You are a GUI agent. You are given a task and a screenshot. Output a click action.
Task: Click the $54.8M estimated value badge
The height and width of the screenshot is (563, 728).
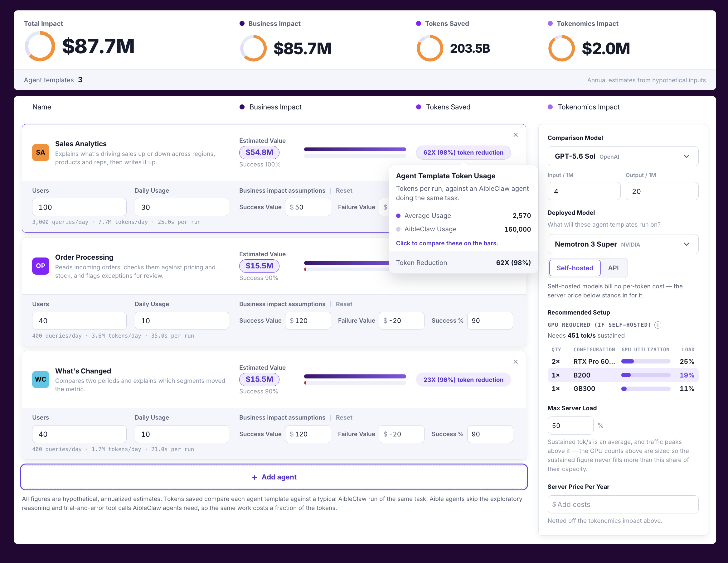pos(259,152)
